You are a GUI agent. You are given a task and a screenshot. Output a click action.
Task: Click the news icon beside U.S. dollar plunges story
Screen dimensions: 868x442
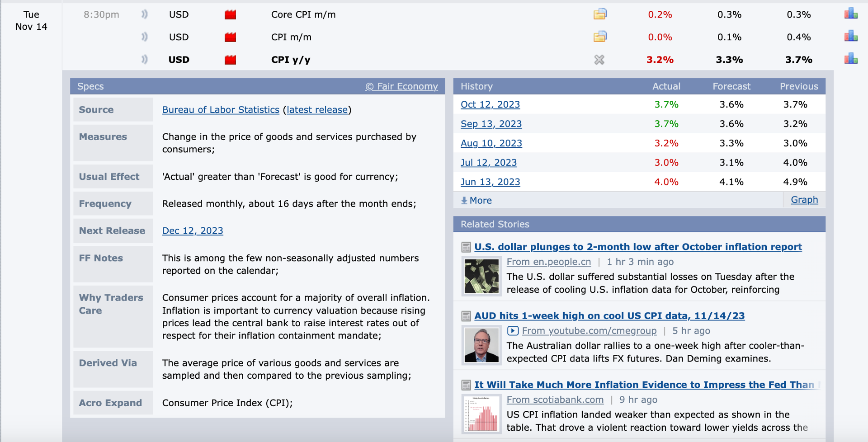pyautogui.click(x=466, y=247)
